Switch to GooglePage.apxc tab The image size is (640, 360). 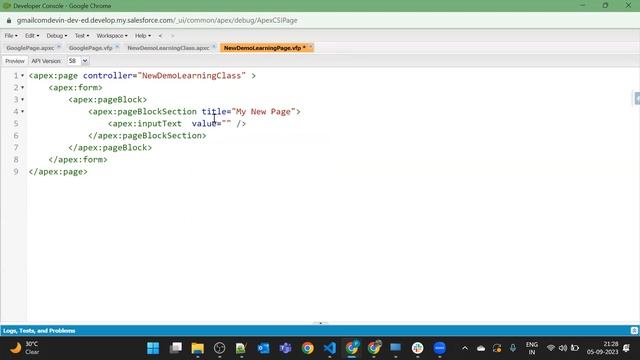(30, 48)
